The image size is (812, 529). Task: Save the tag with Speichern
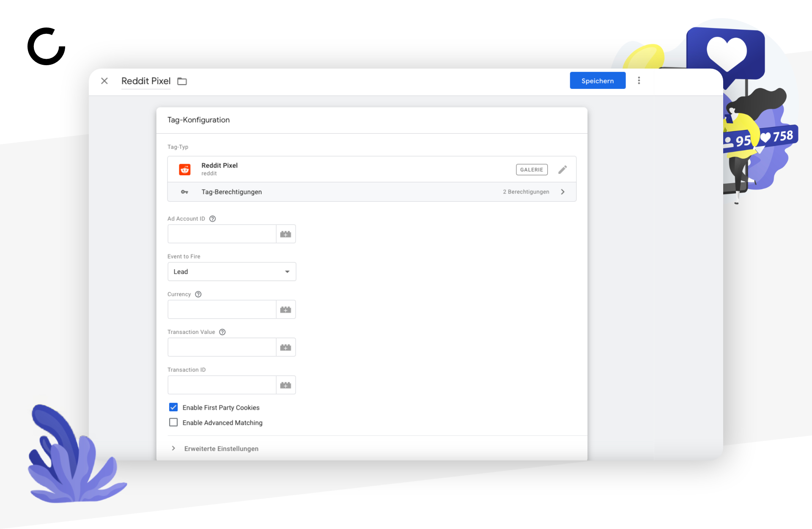coord(598,81)
